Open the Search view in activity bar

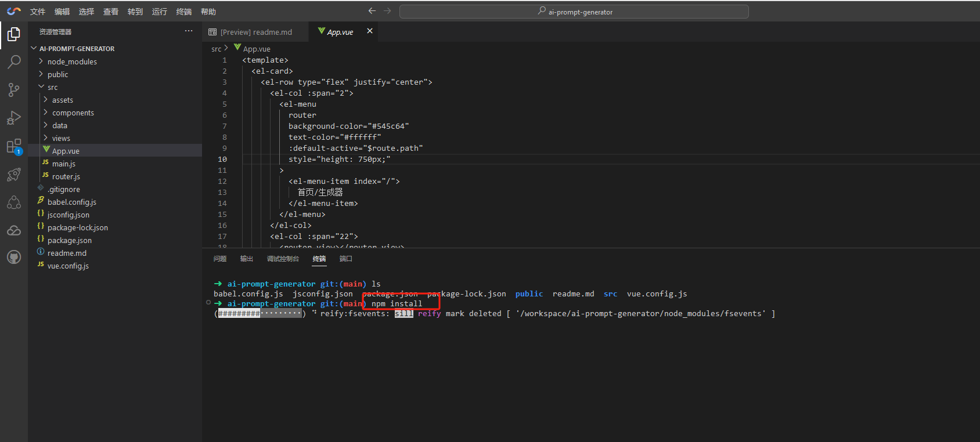[14, 61]
